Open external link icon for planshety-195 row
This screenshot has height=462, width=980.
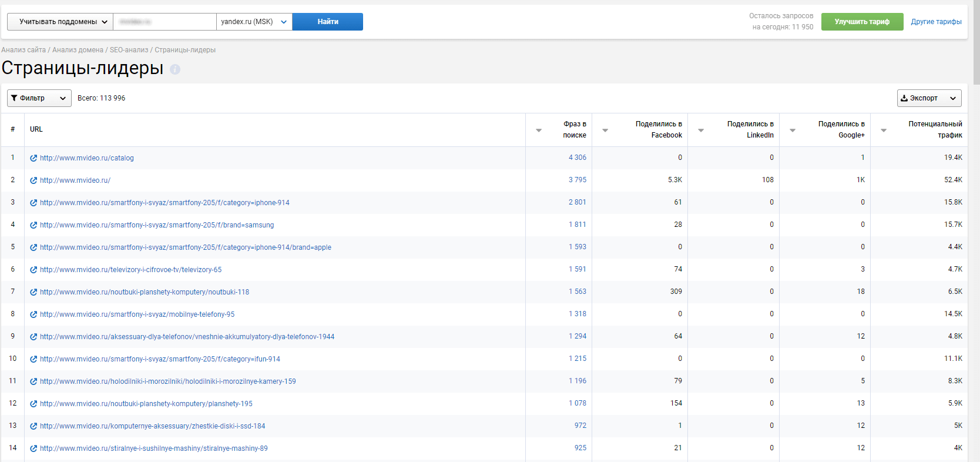pyautogui.click(x=33, y=404)
